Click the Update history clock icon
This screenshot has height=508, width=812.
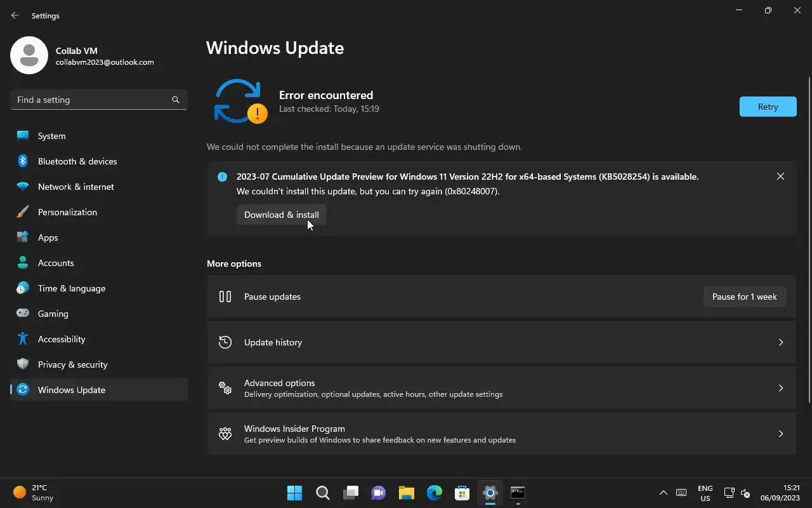225,342
